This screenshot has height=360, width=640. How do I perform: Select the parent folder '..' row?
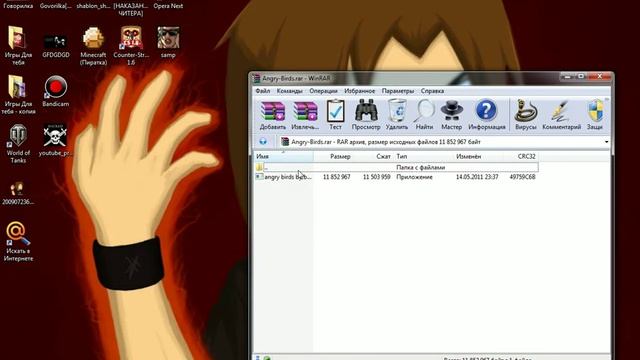(x=396, y=167)
